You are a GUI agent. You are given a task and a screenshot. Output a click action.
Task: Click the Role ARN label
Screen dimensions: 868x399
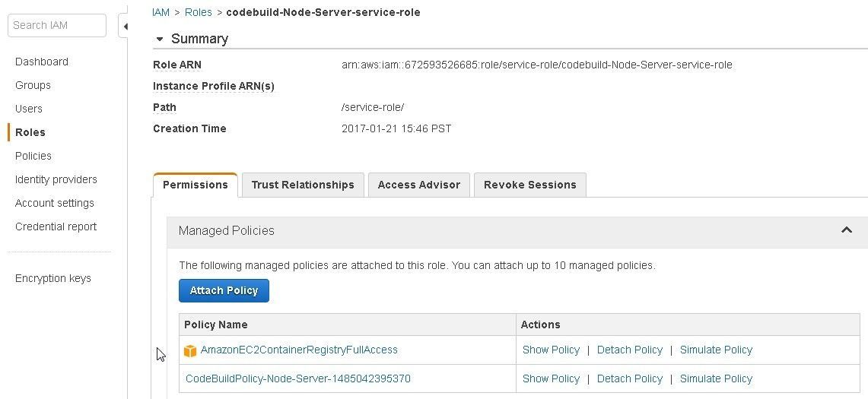177,65
